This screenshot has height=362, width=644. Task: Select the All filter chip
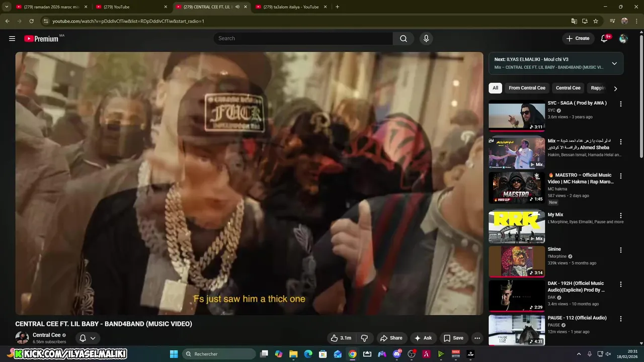click(495, 88)
